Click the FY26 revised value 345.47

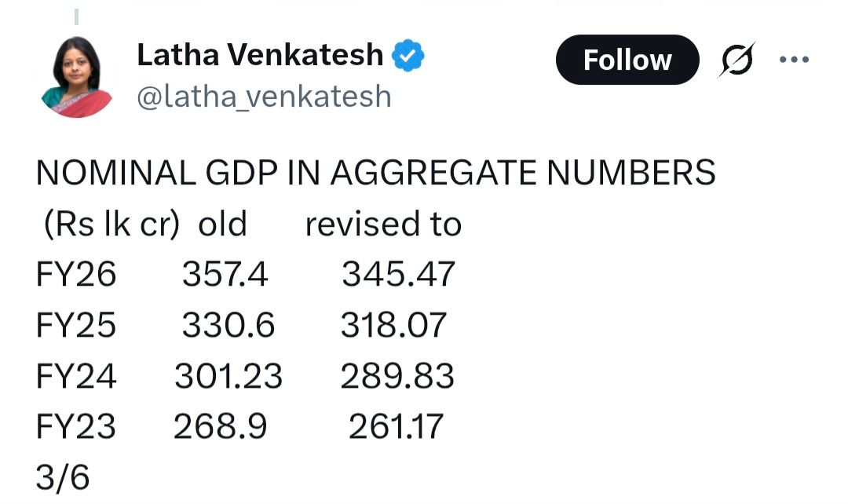398,275
